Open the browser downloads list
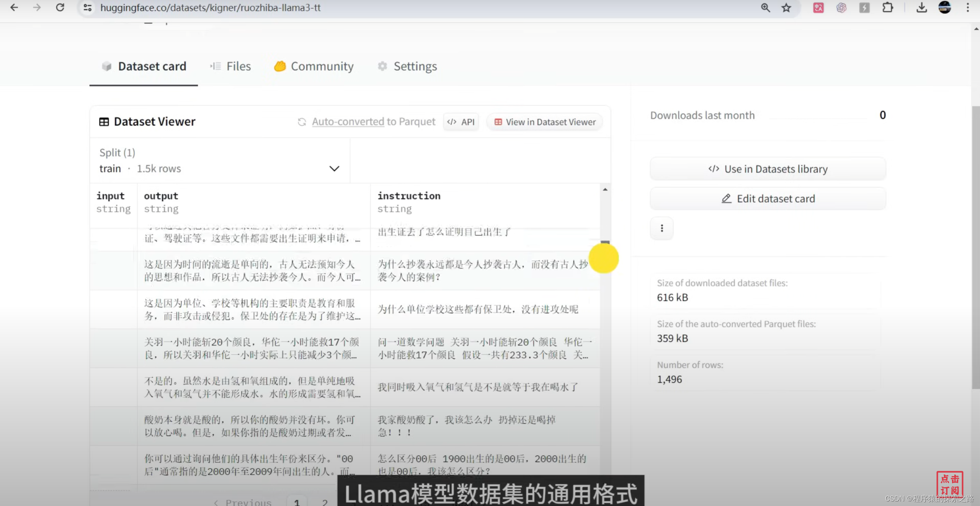This screenshot has height=506, width=980. (x=922, y=8)
